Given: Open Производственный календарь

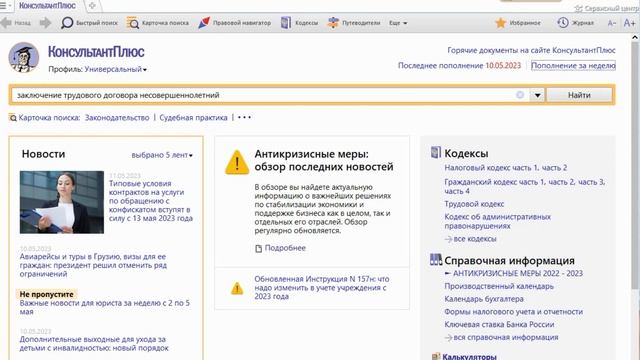Looking at the screenshot, I should click(499, 287).
